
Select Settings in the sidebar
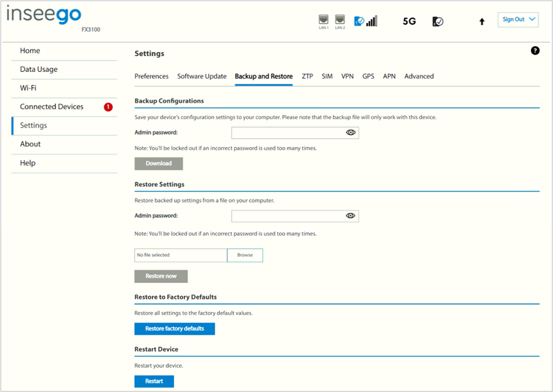64,125
